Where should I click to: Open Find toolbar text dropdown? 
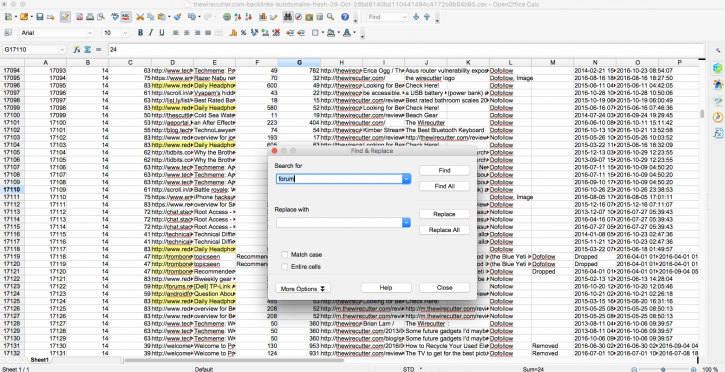click(406, 17)
